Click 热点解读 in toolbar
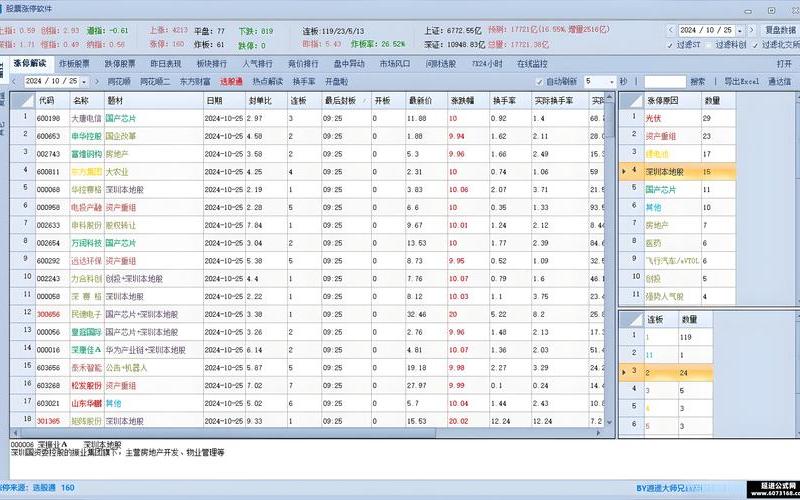Viewport: 800px width, 500px height. pos(267,82)
